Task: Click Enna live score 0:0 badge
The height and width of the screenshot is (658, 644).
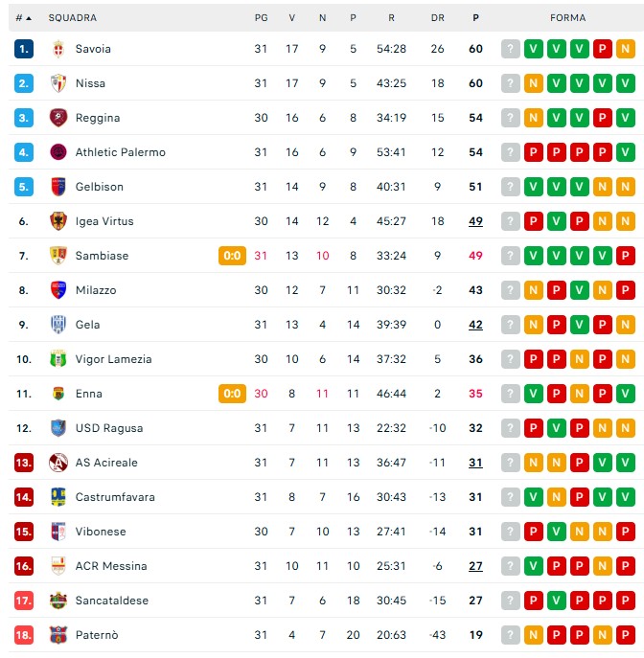Action: (x=232, y=394)
